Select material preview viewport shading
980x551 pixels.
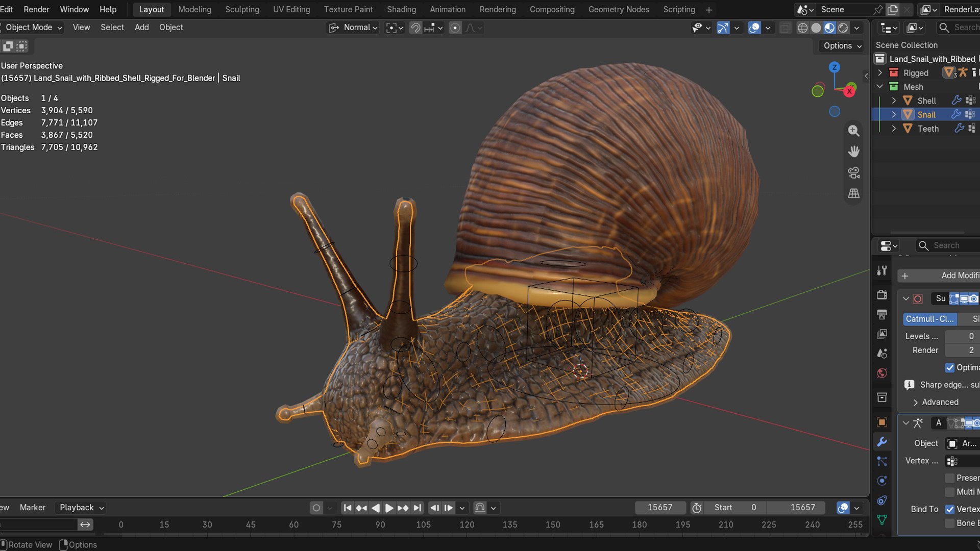click(x=829, y=28)
